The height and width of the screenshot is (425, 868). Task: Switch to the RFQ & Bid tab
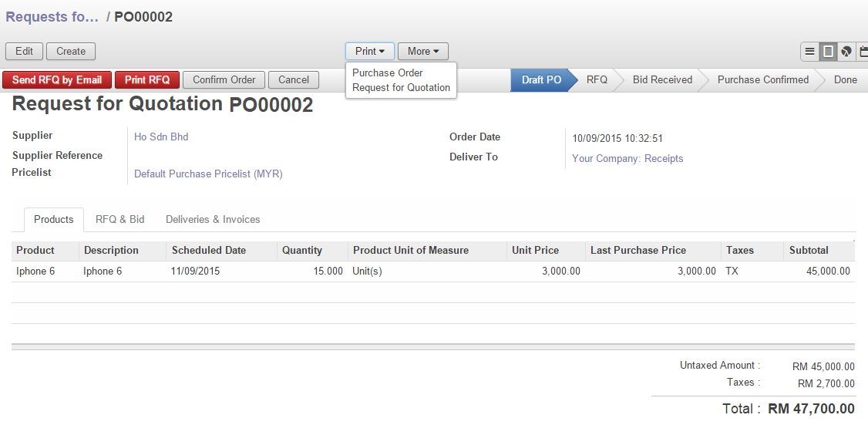coord(119,219)
